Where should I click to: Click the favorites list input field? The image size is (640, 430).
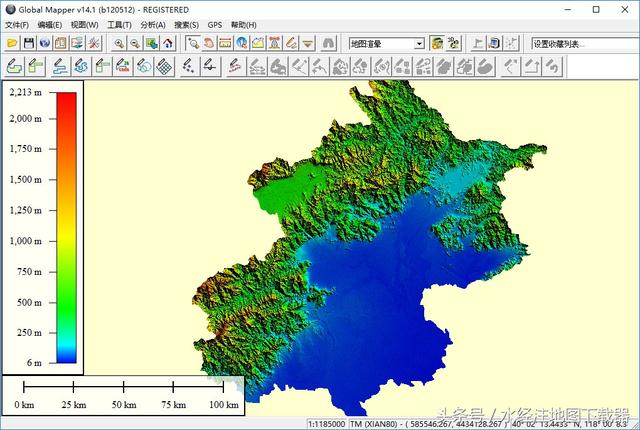click(585, 44)
